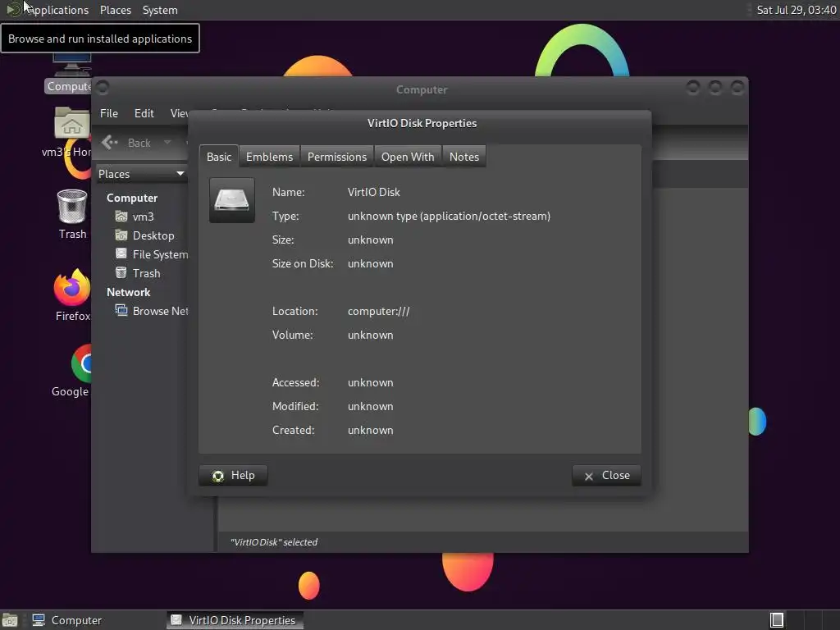840x630 pixels.
Task: Click the Back arrow icon in the Computer window
Action: [110, 143]
